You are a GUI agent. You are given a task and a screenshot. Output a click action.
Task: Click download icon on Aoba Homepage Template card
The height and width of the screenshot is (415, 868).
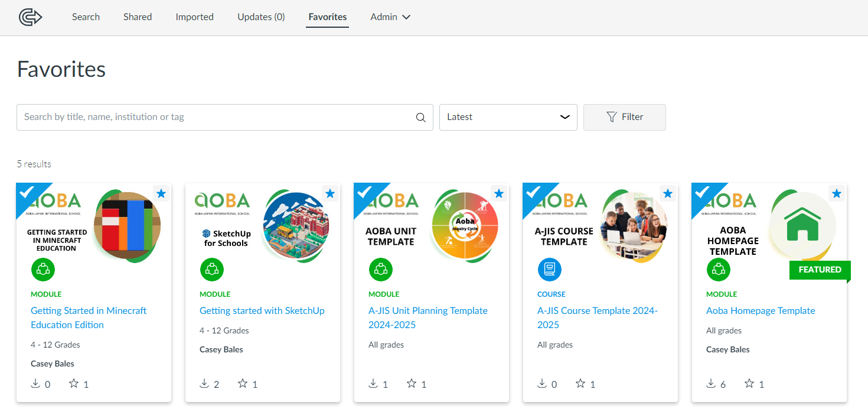(711, 384)
